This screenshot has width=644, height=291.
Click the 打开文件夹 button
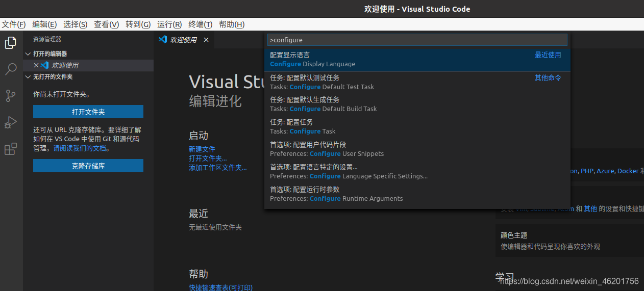(x=88, y=112)
